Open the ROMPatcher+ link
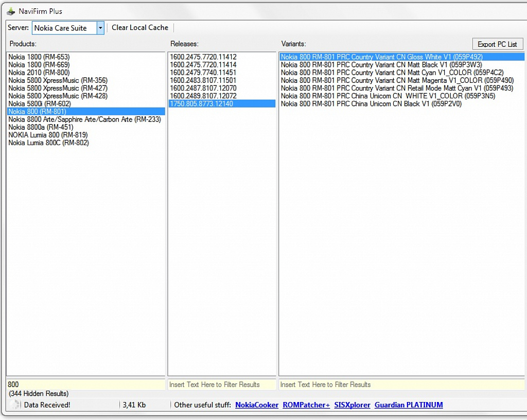 [306, 405]
